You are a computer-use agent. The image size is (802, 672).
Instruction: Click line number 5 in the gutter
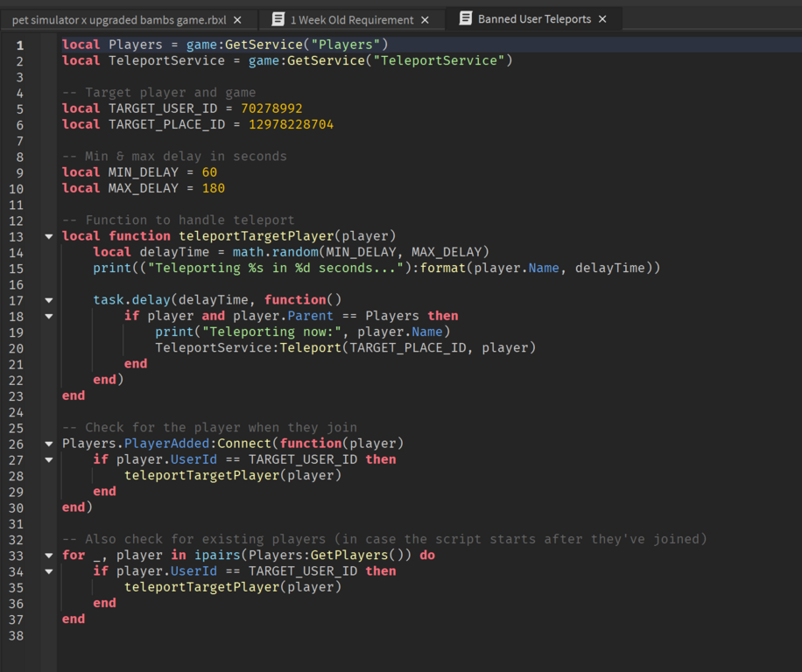click(19, 108)
